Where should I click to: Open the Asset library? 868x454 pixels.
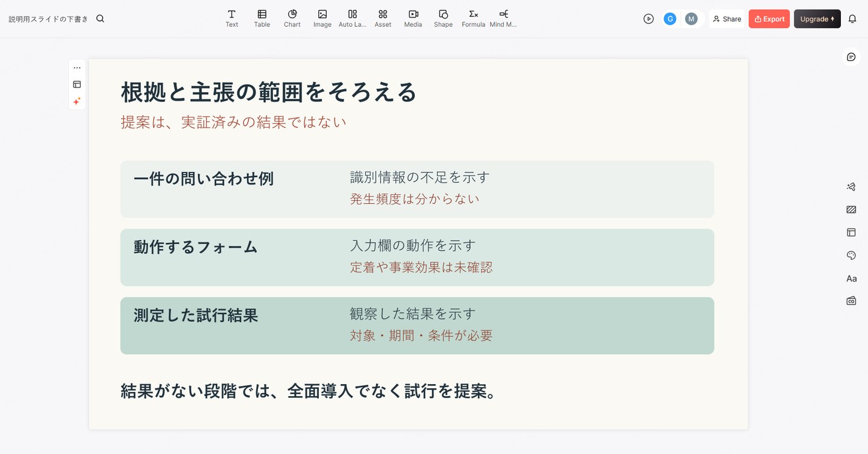click(x=383, y=19)
